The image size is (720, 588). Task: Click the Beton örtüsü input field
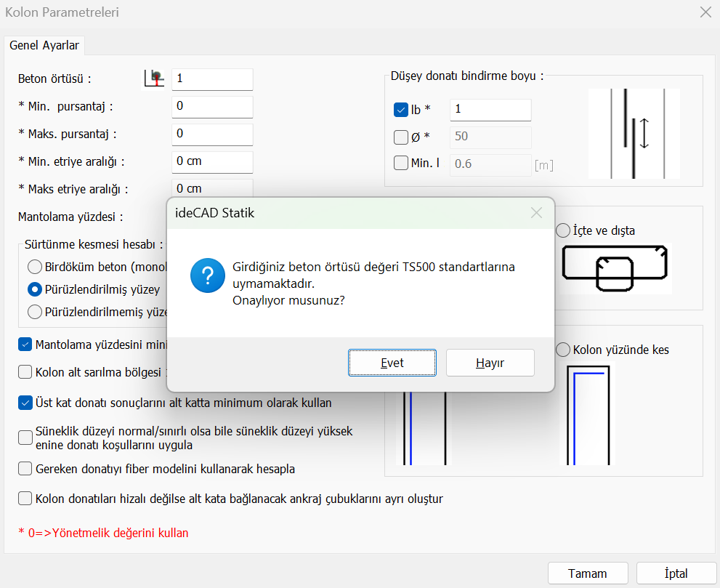212,78
